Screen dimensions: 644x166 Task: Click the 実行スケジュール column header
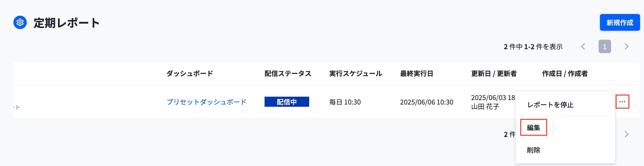click(x=355, y=73)
